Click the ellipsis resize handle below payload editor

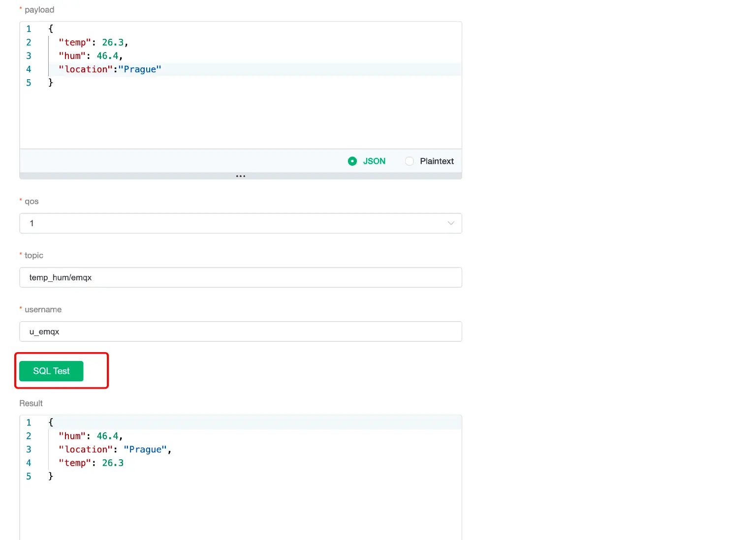pyautogui.click(x=240, y=176)
